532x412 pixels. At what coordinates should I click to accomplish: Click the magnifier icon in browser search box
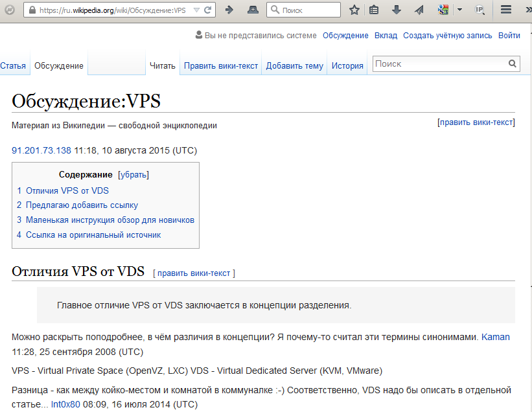275,10
